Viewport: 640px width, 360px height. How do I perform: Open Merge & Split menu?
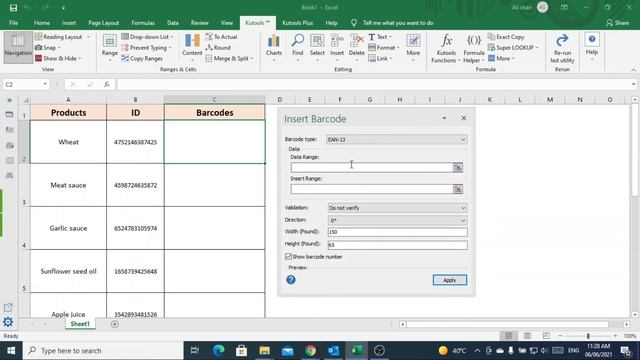tap(229, 58)
